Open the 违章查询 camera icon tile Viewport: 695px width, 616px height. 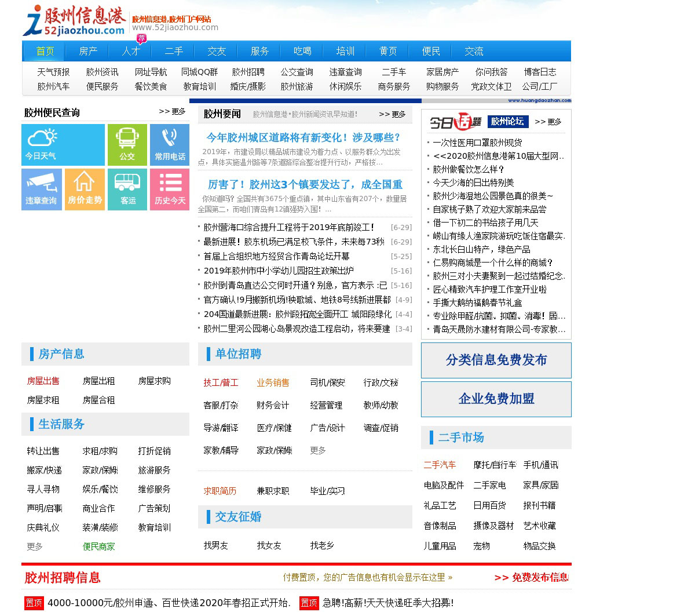41,189
